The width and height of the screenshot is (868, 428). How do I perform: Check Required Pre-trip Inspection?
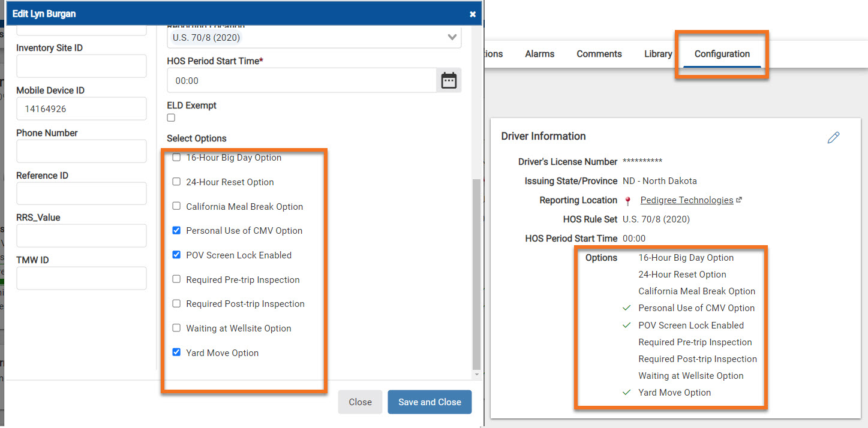[x=176, y=279]
